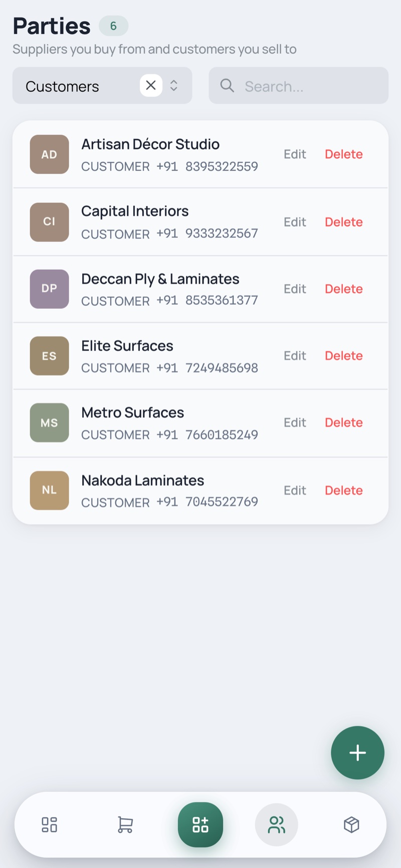
Task: Open the Customers filter dropdown
Action: point(102,85)
